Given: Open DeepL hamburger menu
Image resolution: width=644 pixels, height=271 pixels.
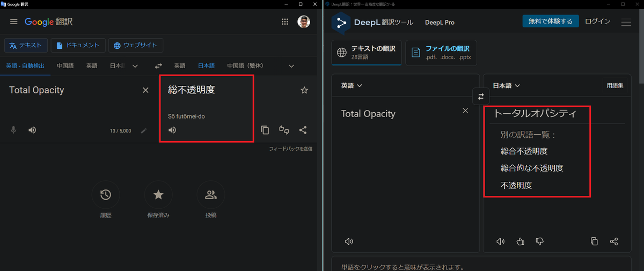Looking at the screenshot, I should [626, 22].
